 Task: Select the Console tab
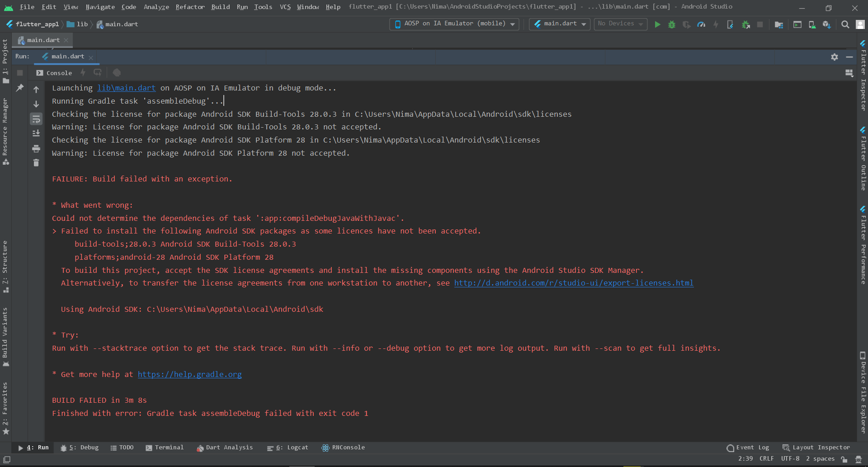(54, 73)
